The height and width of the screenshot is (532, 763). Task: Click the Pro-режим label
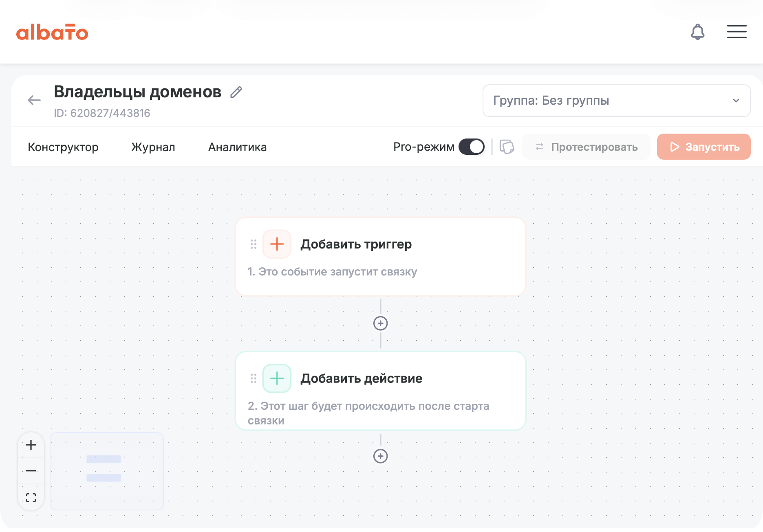coord(424,147)
